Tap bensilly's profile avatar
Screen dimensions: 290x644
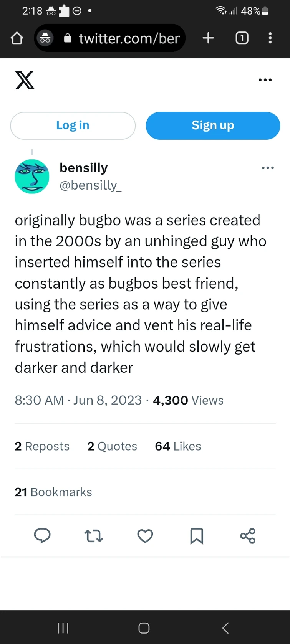(32, 176)
